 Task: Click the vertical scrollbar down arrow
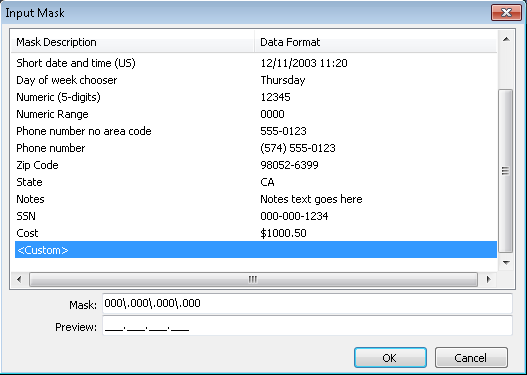click(x=506, y=263)
